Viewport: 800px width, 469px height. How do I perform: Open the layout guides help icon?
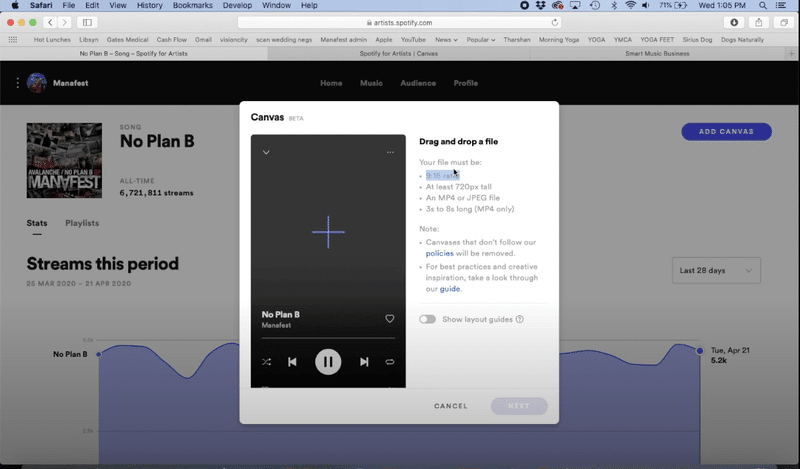click(519, 319)
